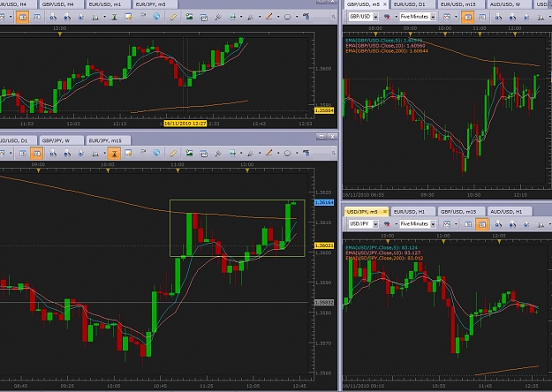
Task: Switch to the GBP/USD, H4 tab
Action: 60,4
